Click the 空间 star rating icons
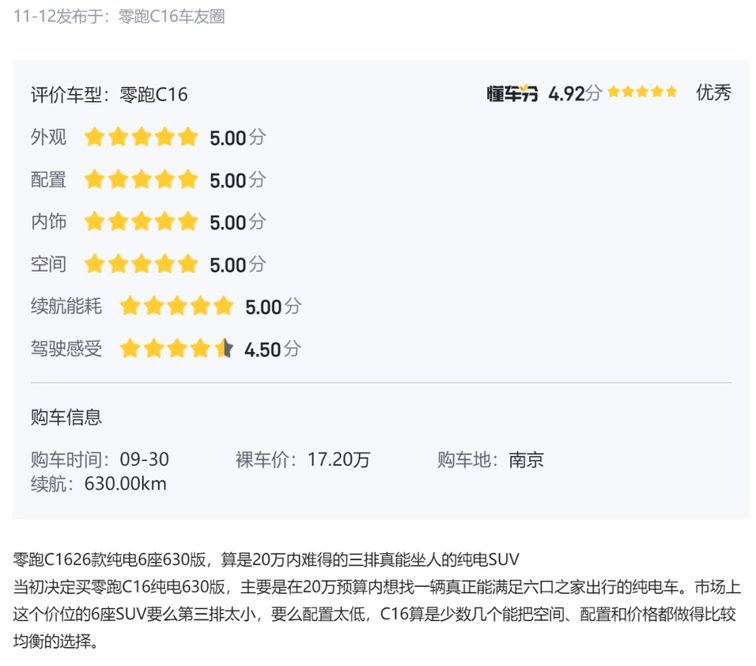Screen dimensions: 756x666 coord(141,264)
